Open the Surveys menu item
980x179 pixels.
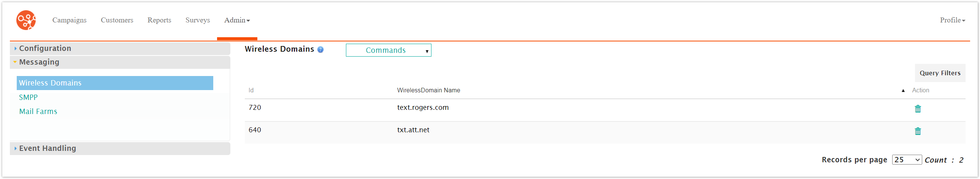coord(197,20)
